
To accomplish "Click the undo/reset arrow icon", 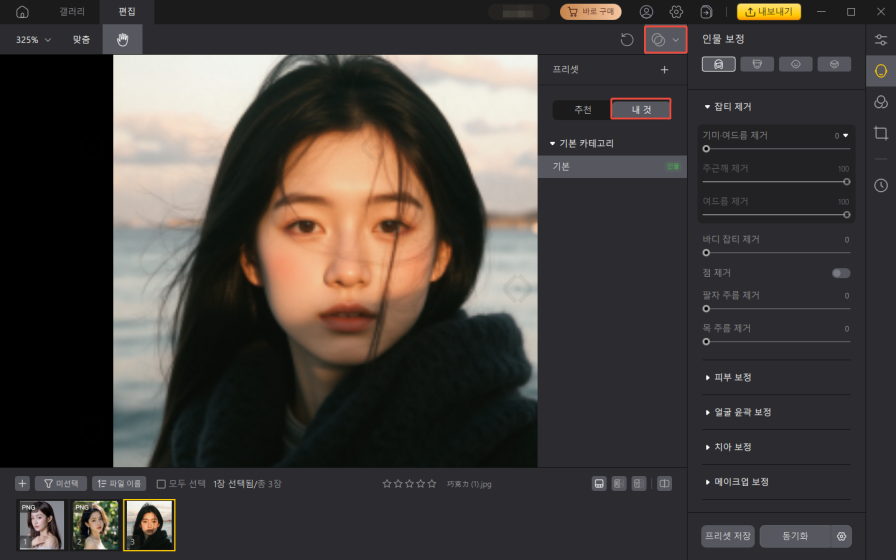I will (627, 40).
